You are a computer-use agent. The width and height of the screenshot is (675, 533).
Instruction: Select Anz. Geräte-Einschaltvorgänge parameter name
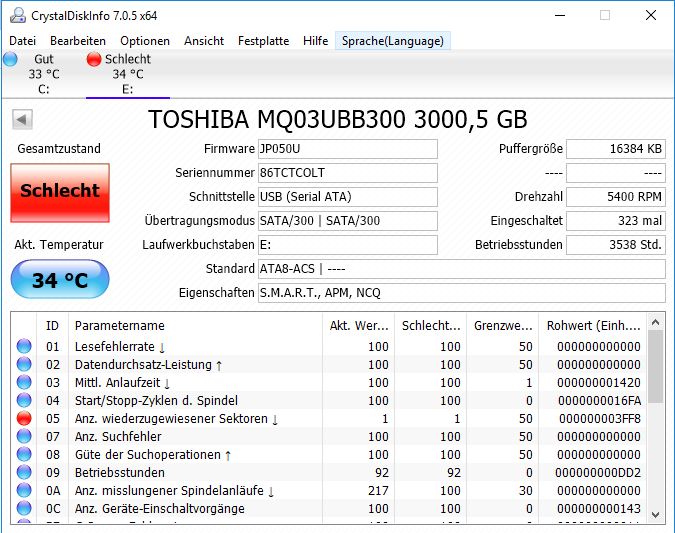tap(160, 509)
